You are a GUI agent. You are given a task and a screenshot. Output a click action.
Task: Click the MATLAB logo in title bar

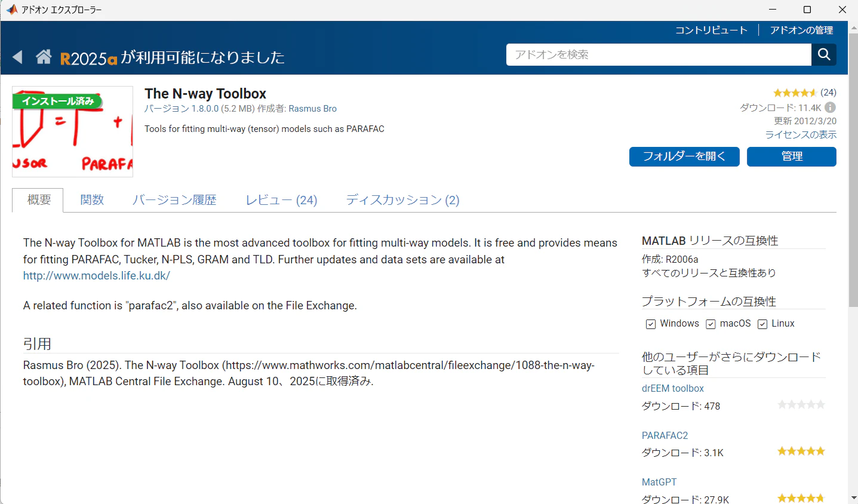(11, 10)
